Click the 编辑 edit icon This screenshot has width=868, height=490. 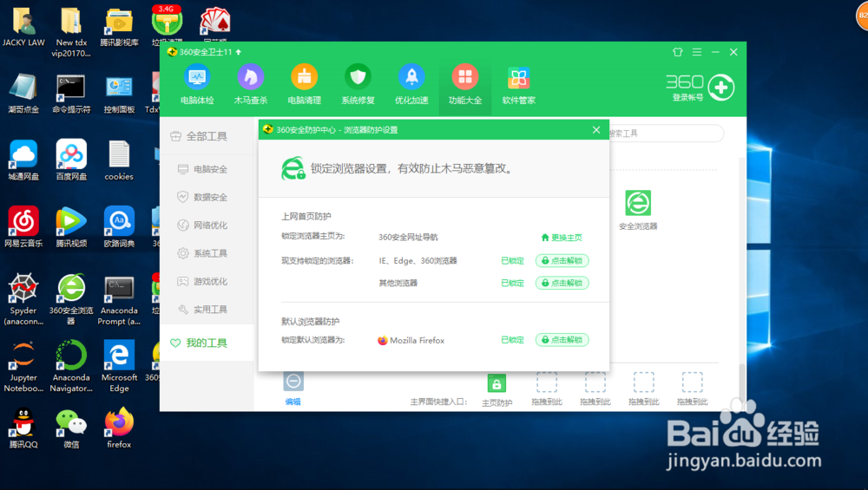pos(293,382)
